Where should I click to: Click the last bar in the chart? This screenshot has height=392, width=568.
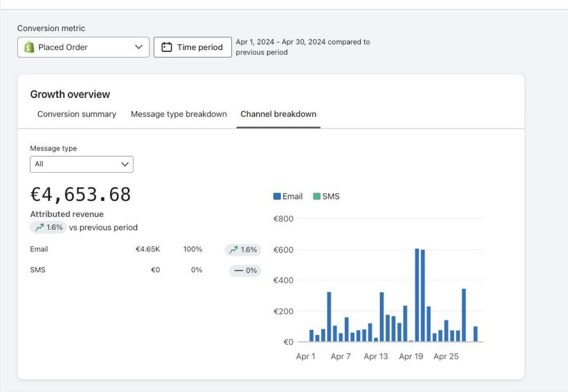click(x=475, y=334)
